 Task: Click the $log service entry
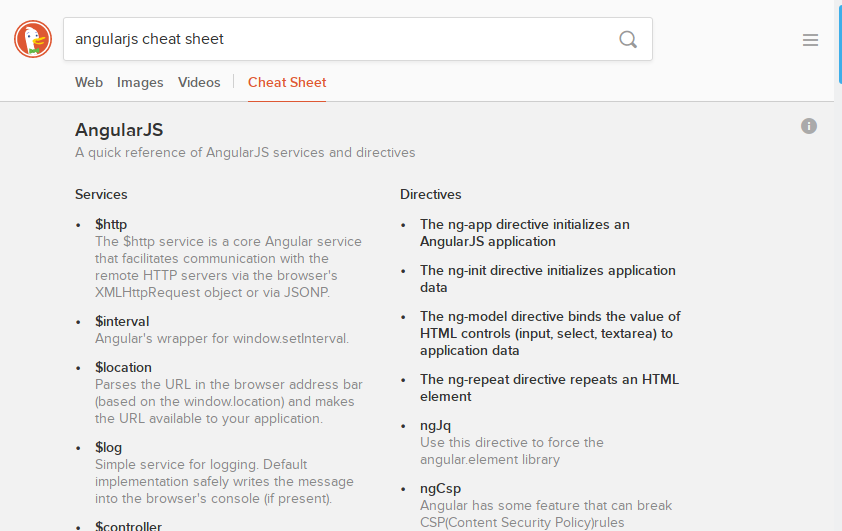click(x=108, y=447)
